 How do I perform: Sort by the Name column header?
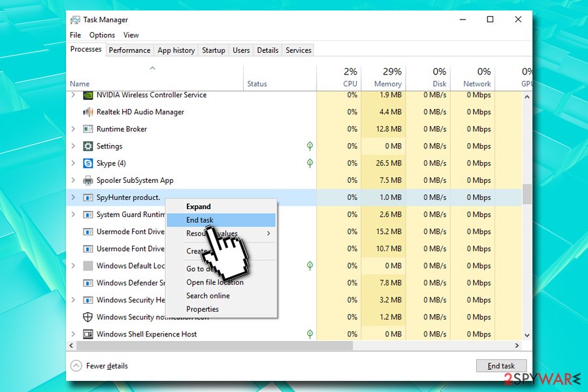[155, 78]
